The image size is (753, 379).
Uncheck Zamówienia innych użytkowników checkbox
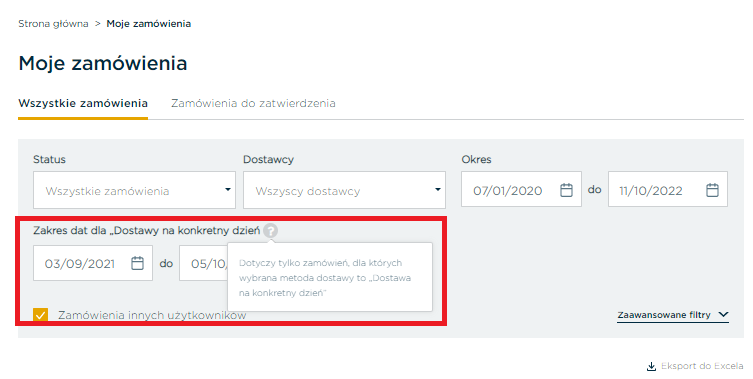pyautogui.click(x=40, y=315)
